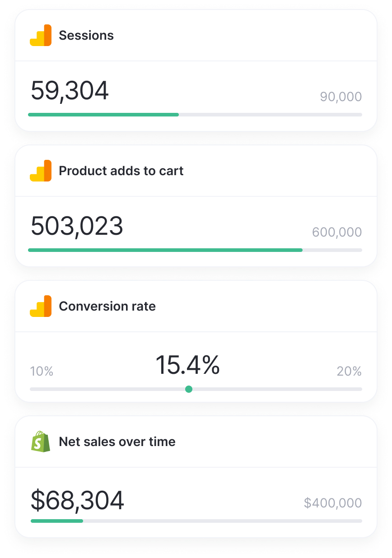Screen dimensions: 392x558
Task: Click the green dot on conversion rate slider
Action: [x=189, y=389]
